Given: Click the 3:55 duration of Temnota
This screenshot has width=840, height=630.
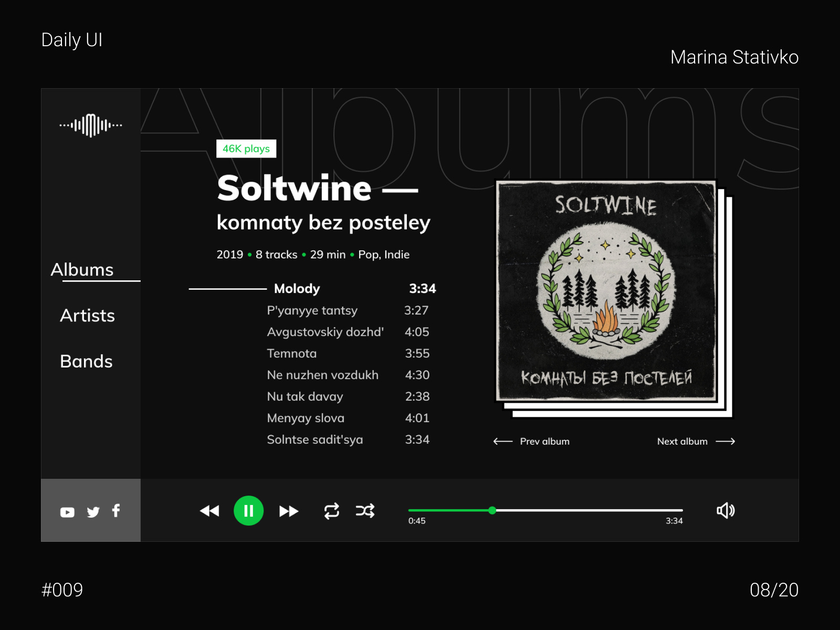Looking at the screenshot, I should point(417,353).
